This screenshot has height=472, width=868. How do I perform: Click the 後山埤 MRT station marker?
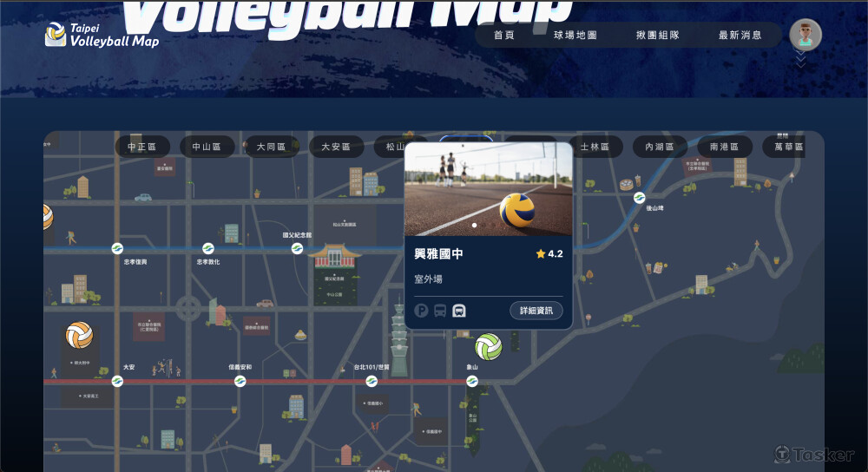coord(640,197)
